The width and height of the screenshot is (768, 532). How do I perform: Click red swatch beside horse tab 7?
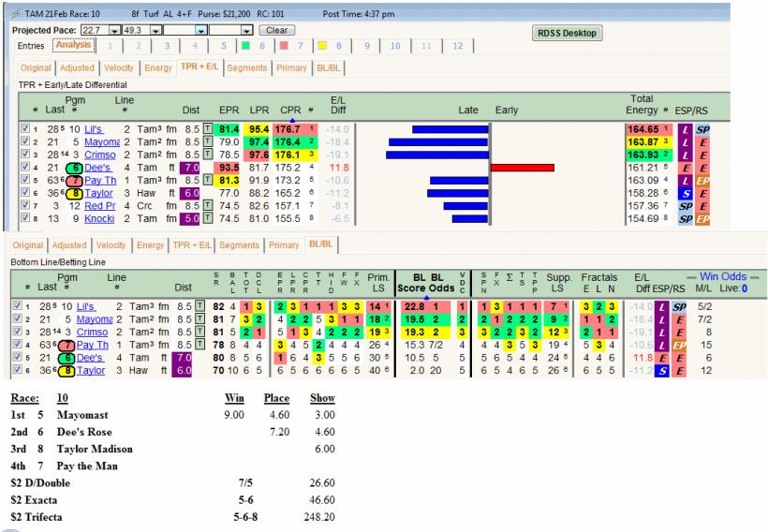(x=284, y=46)
